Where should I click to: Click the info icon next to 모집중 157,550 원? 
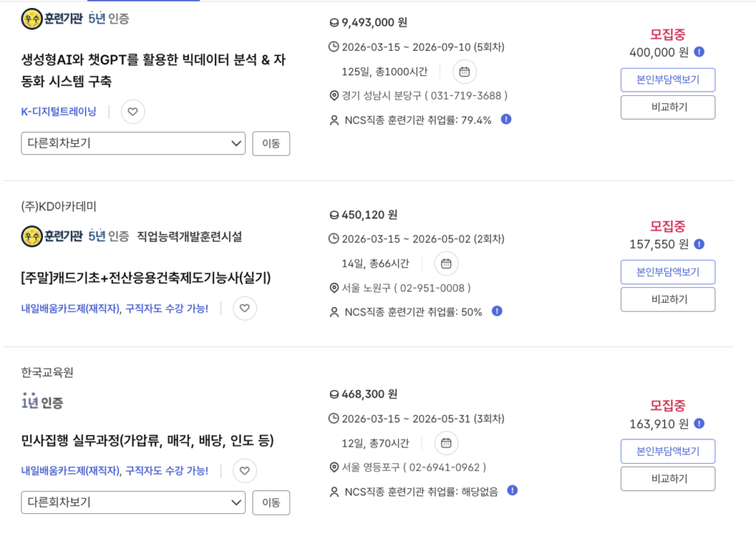(699, 244)
